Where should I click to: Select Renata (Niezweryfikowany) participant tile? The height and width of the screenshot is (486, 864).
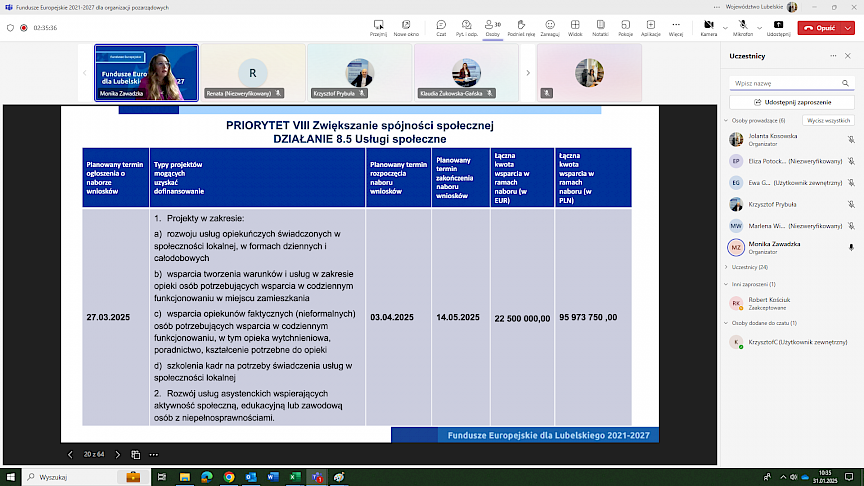(x=253, y=73)
